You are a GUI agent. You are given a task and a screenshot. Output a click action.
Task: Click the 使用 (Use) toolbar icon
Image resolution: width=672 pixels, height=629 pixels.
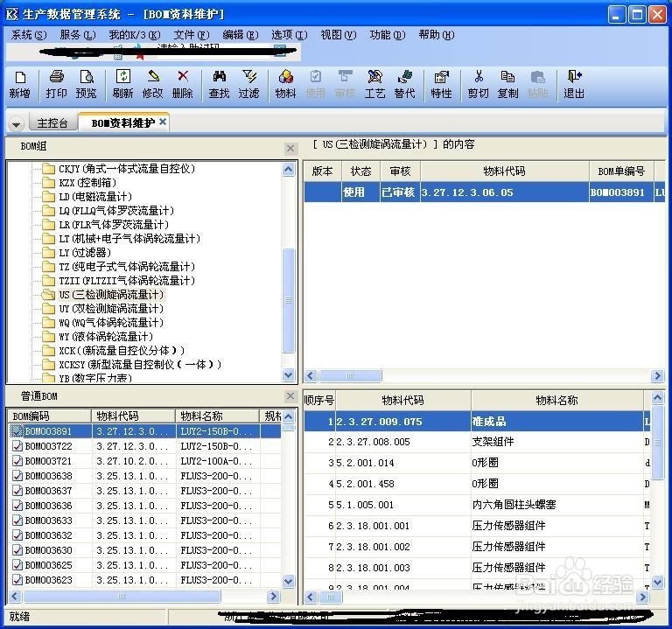tap(315, 84)
